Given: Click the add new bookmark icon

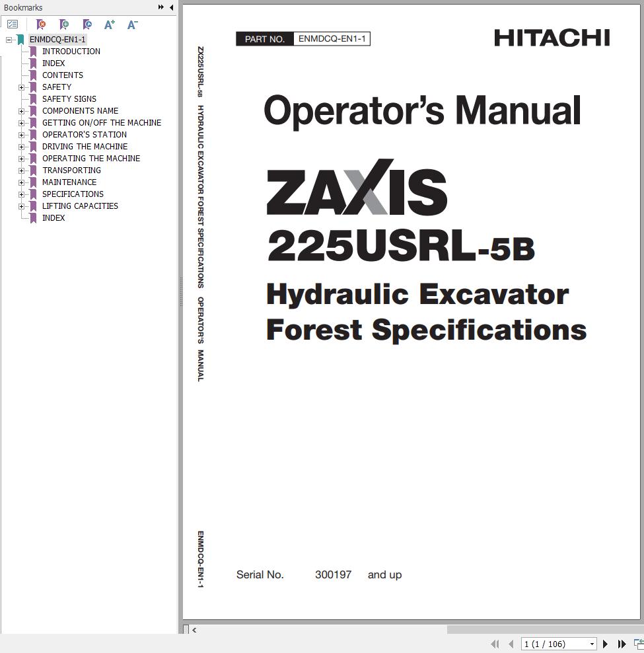Looking at the screenshot, I should [64, 24].
